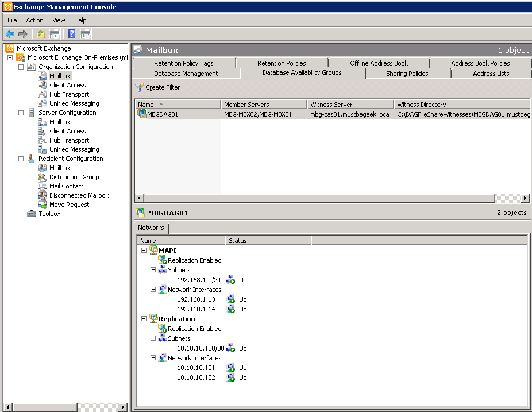Viewport: 532px width, 412px height.
Task: Collapse the Recipient Configuration node
Action: [x=21, y=159]
